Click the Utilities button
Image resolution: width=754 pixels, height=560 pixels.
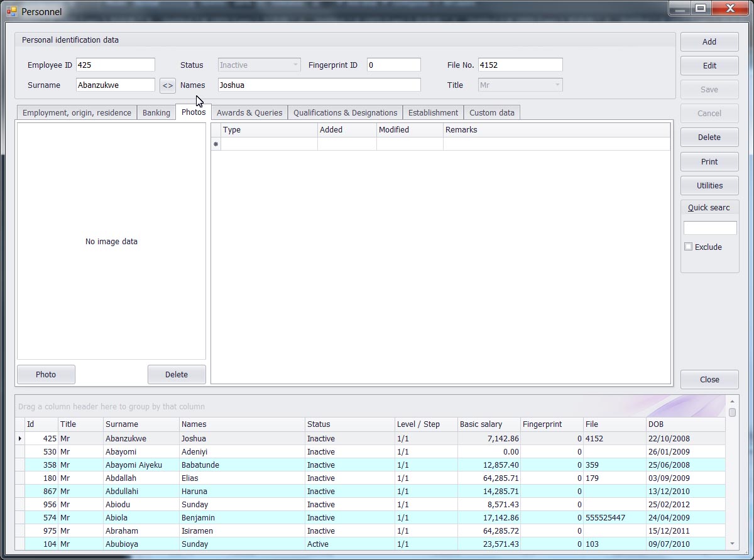(x=709, y=186)
